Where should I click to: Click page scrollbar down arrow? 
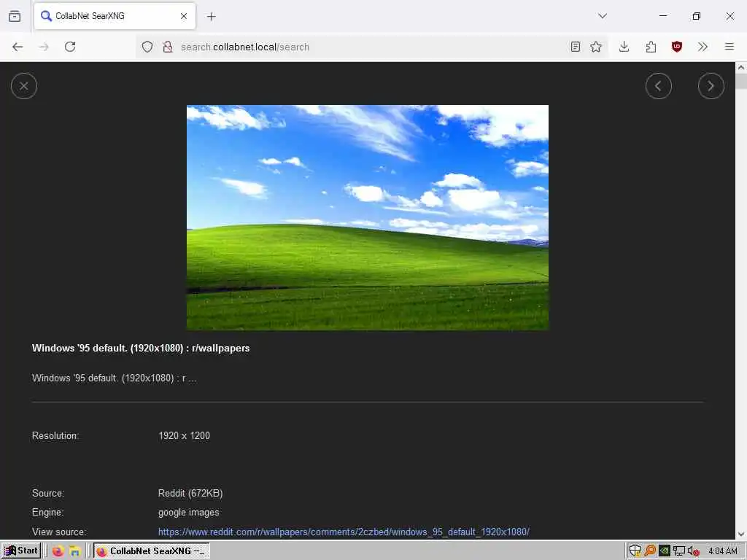click(x=741, y=534)
